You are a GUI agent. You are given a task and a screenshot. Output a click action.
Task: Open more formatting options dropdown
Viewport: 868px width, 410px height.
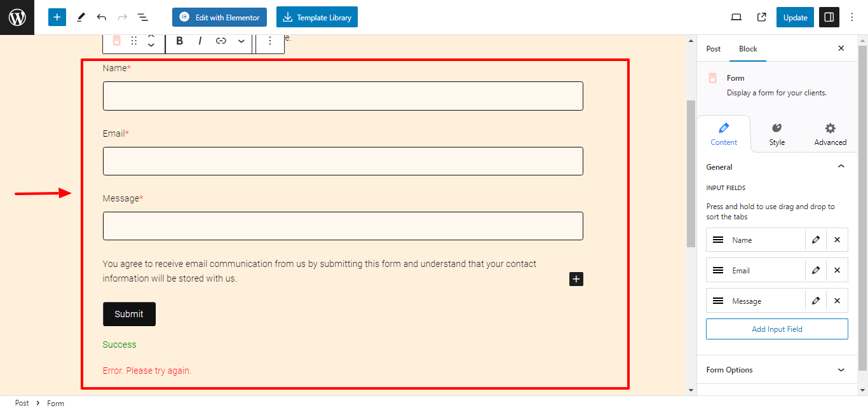(x=241, y=41)
